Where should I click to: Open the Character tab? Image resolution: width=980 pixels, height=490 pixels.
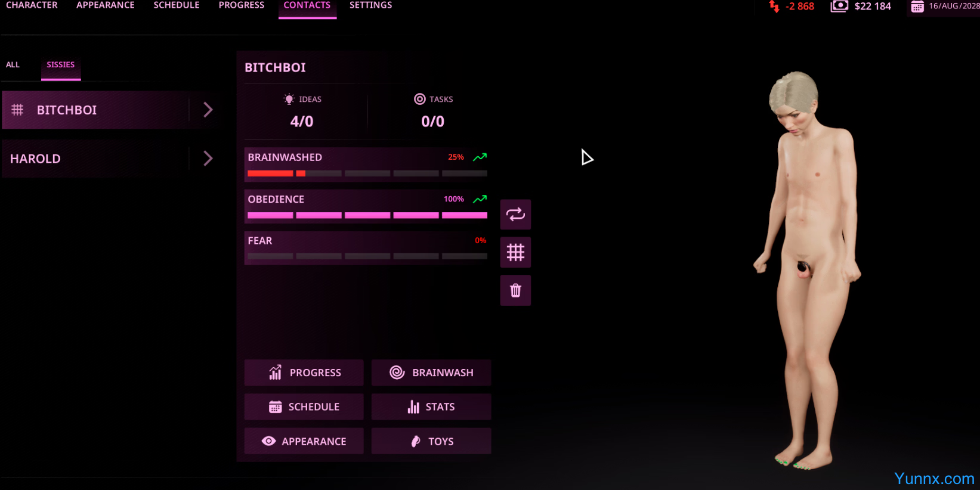tap(32, 6)
